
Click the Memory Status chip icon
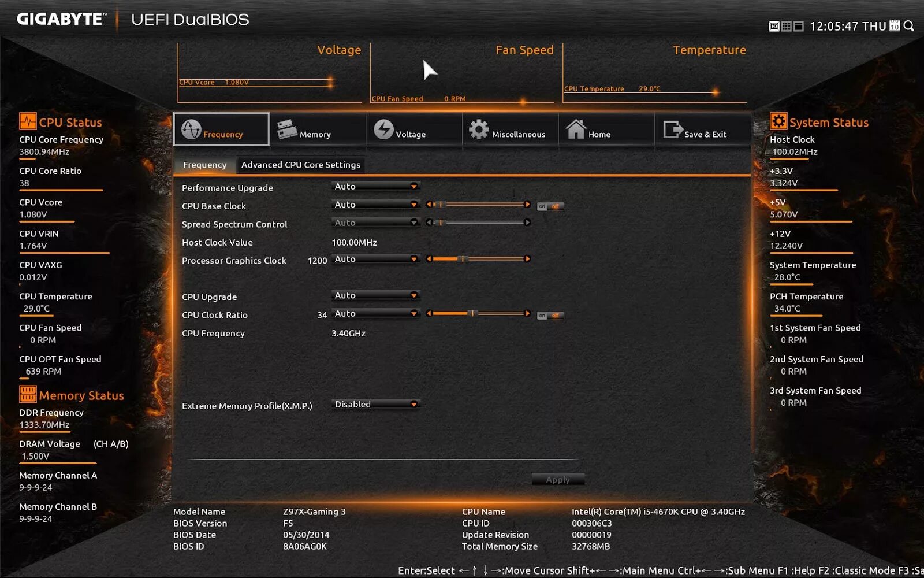(28, 394)
